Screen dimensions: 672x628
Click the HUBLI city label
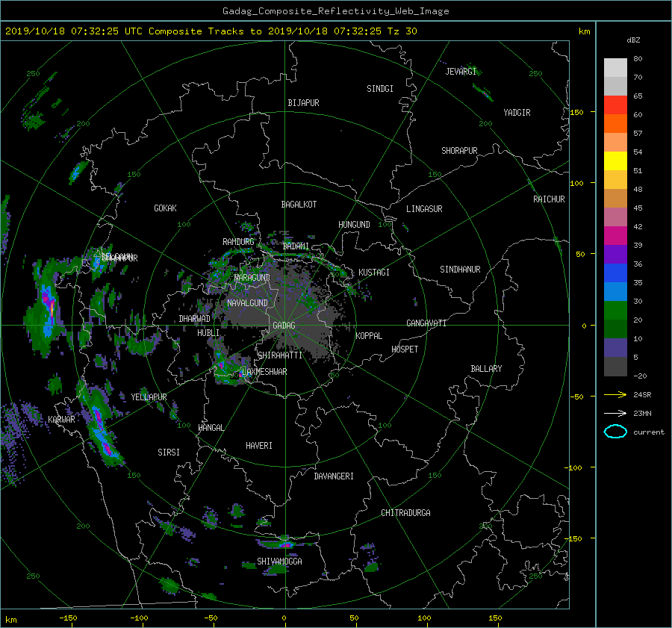(208, 333)
